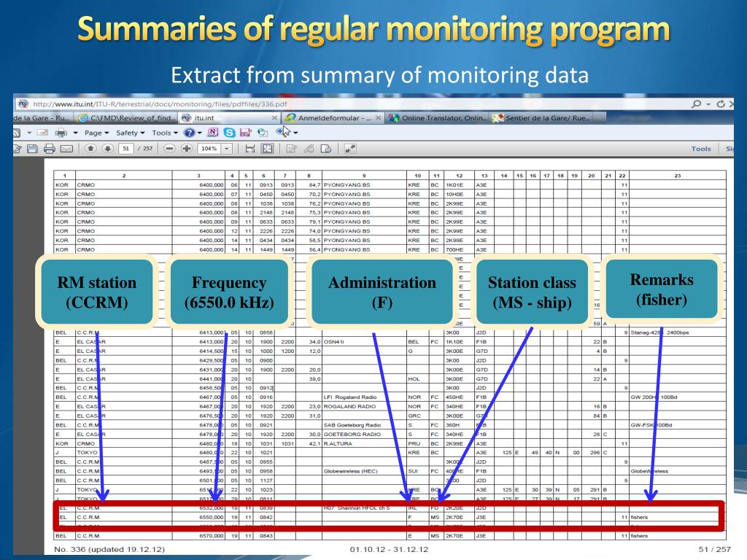The height and width of the screenshot is (560, 747).
Task: Click the ITU favicon in address bar
Action: tap(23, 104)
